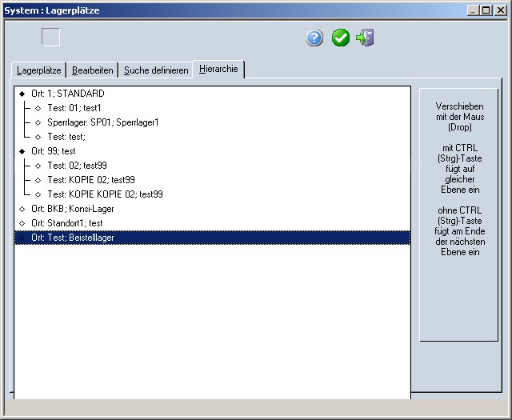The height and width of the screenshot is (420, 512).
Task: Click the green checkmark confirm icon
Action: coord(341,38)
